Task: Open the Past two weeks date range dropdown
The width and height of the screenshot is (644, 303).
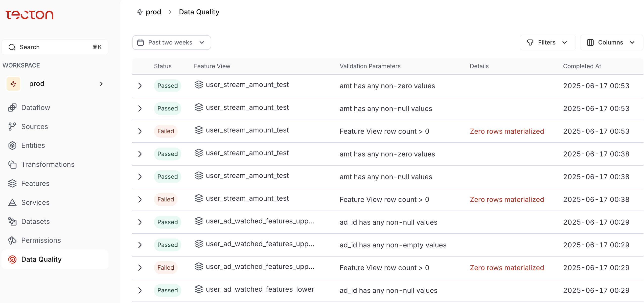Action: point(171,43)
